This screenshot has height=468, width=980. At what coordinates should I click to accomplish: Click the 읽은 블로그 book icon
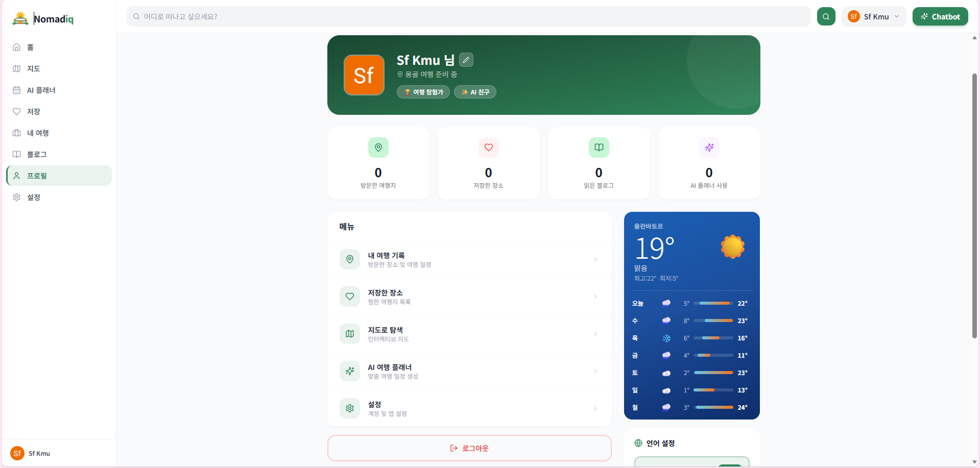tap(599, 147)
